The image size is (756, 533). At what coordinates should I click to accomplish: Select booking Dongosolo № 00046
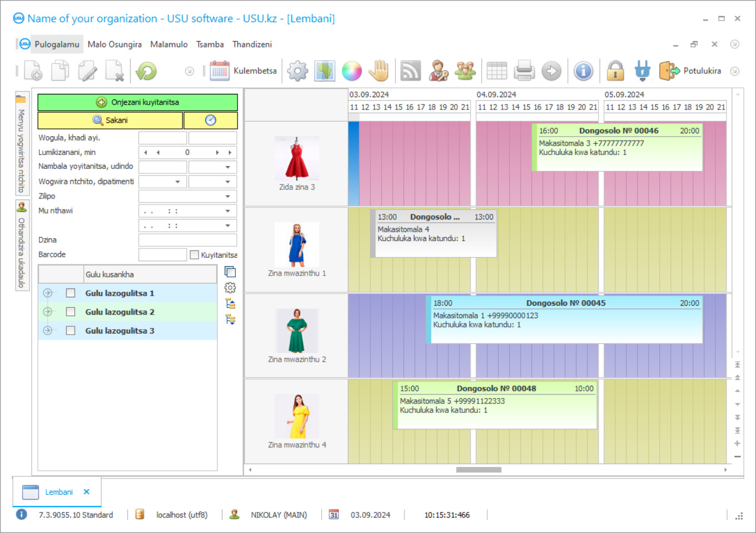click(x=618, y=147)
